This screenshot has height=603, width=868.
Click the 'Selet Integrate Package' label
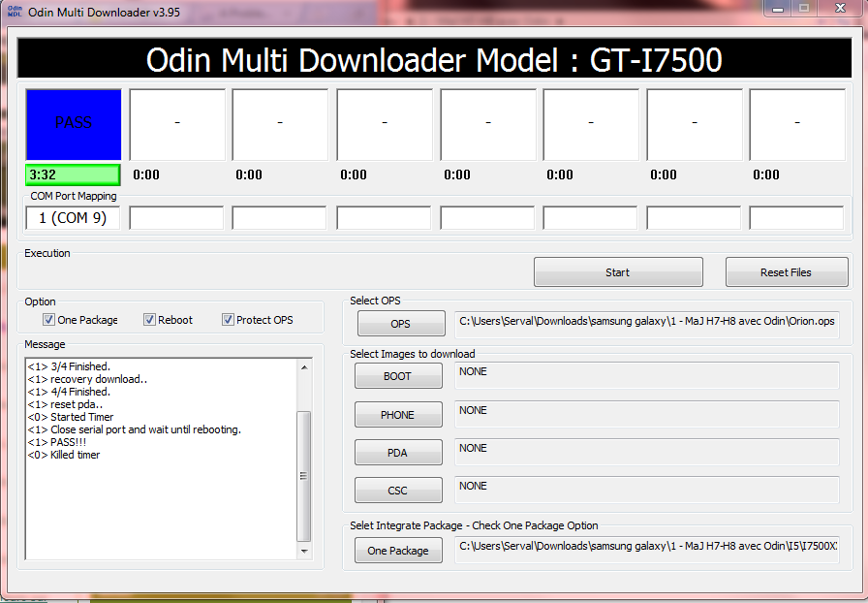tap(474, 525)
